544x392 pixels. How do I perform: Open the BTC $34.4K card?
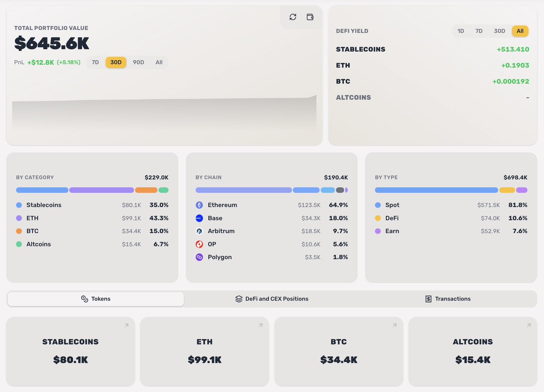pyautogui.click(x=338, y=351)
